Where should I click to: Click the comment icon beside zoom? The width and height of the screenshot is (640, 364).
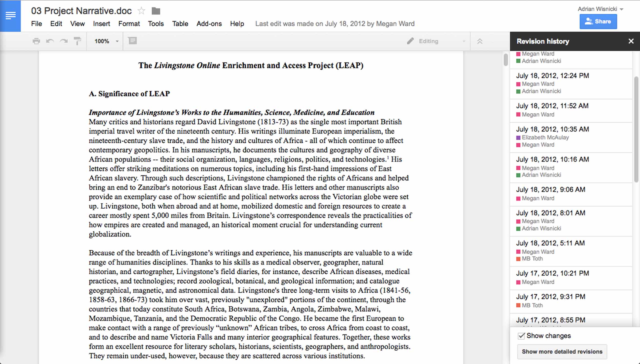click(132, 41)
